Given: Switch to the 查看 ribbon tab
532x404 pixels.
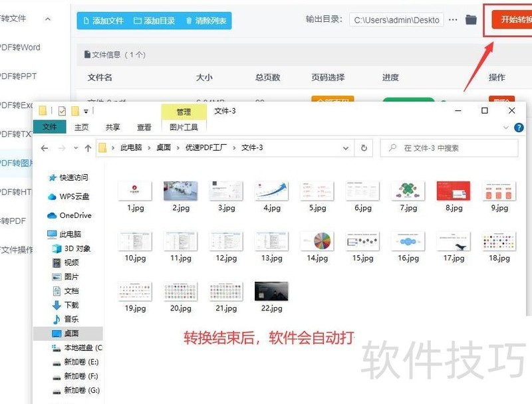Looking at the screenshot, I should pos(144,126).
